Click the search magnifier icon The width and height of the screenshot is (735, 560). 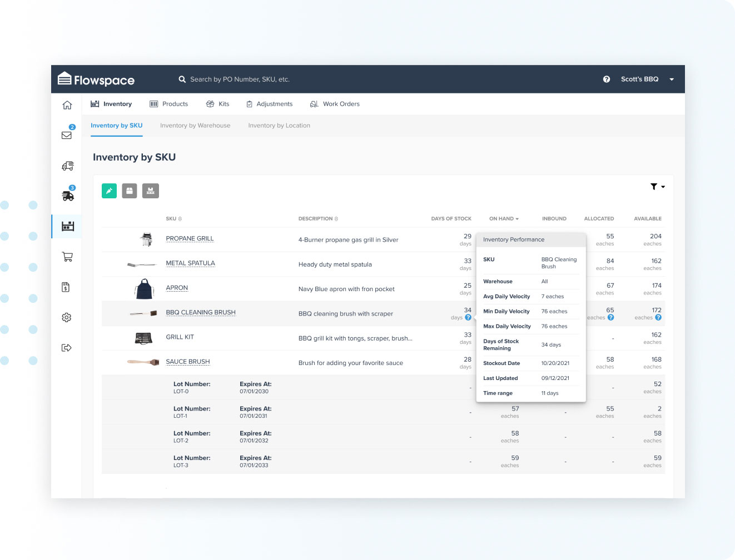pos(182,79)
